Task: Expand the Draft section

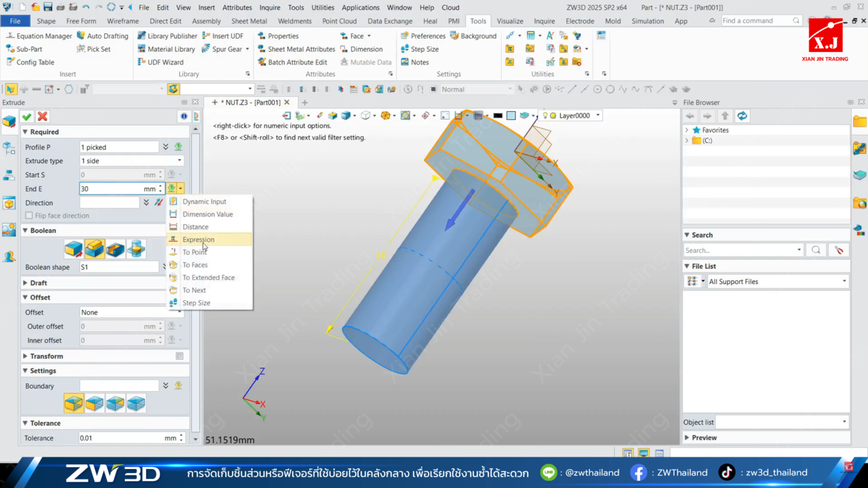Action: coord(26,283)
